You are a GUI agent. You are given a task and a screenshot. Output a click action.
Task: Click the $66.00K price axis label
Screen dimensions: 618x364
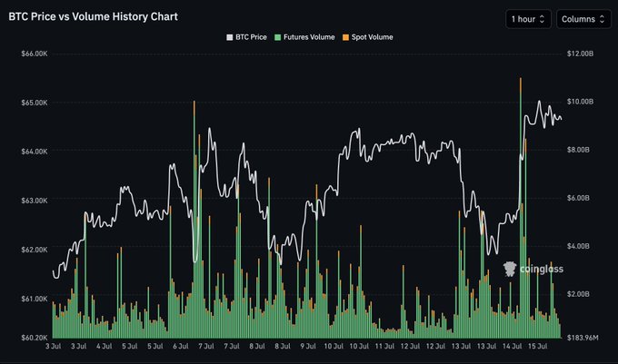(x=35, y=54)
